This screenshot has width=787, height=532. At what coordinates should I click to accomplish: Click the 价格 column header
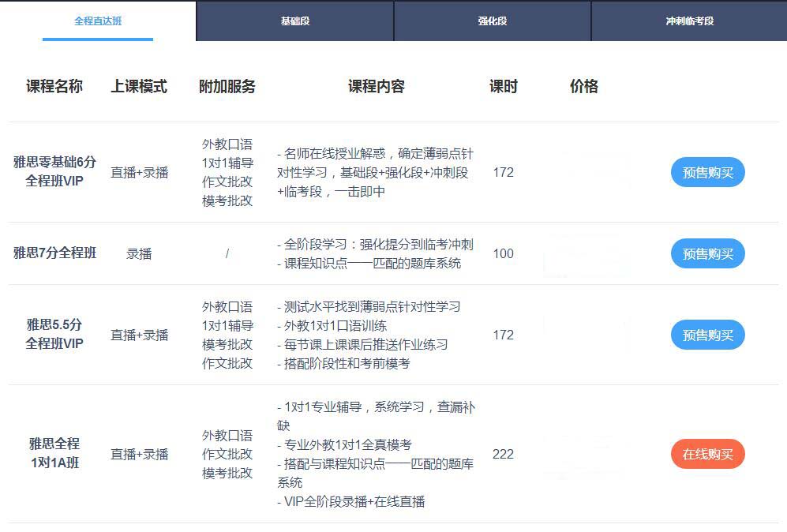[x=583, y=87]
